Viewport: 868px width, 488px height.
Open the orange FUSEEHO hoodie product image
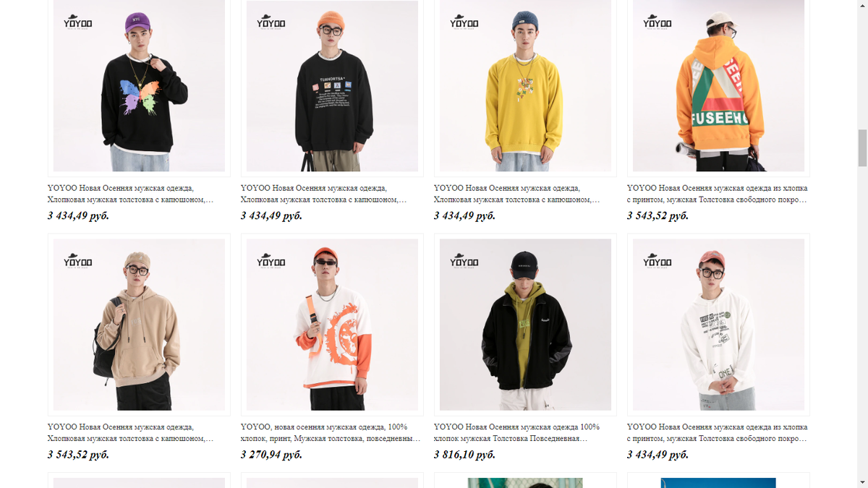pyautogui.click(x=718, y=86)
